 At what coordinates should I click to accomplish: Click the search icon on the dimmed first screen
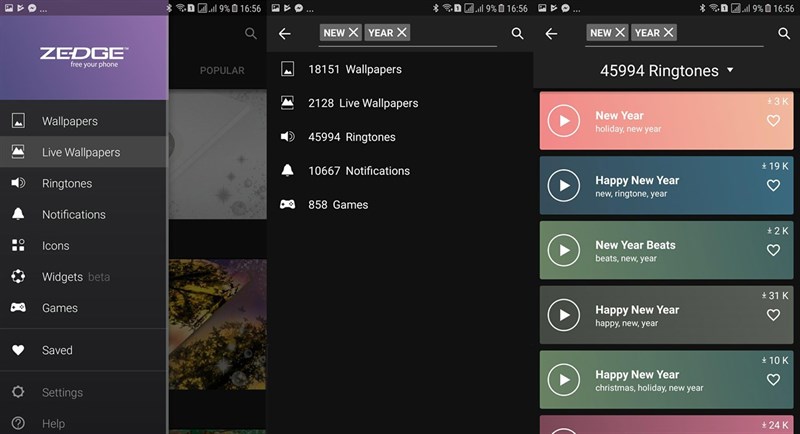pyautogui.click(x=251, y=34)
